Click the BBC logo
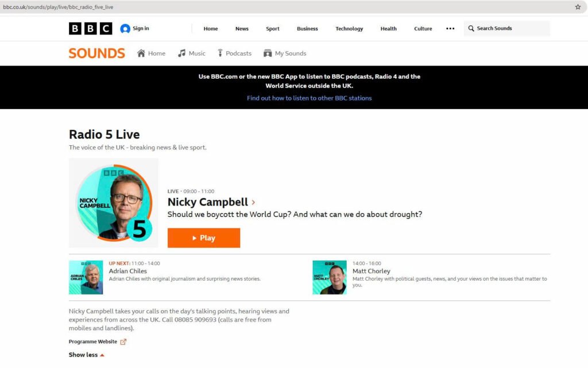The height and width of the screenshot is (368, 588). point(90,29)
